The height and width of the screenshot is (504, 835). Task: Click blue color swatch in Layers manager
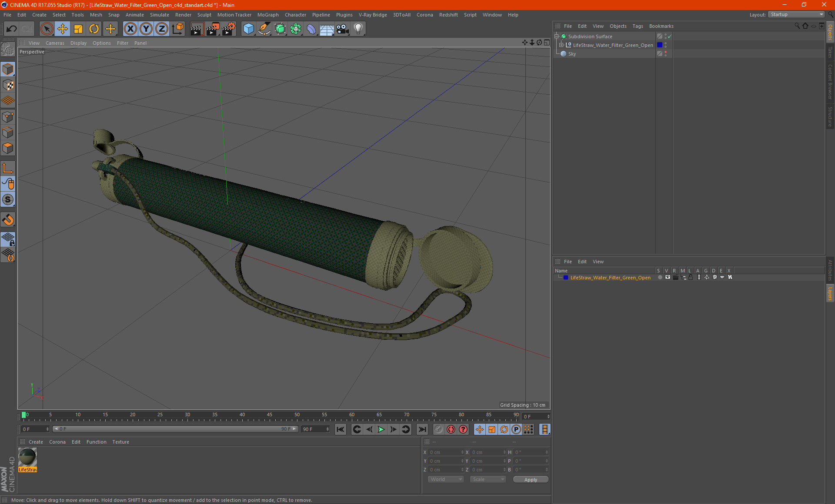point(566,277)
